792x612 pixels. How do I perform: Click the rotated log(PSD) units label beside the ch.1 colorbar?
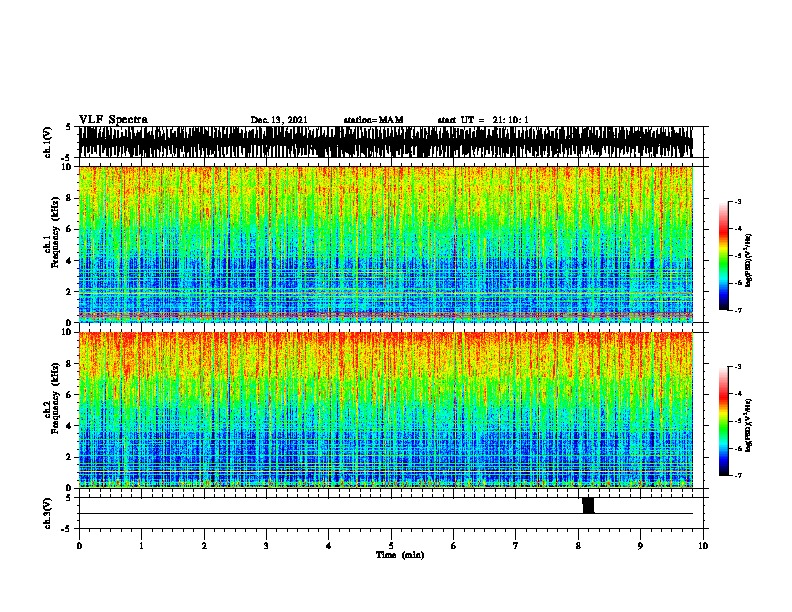749,261
